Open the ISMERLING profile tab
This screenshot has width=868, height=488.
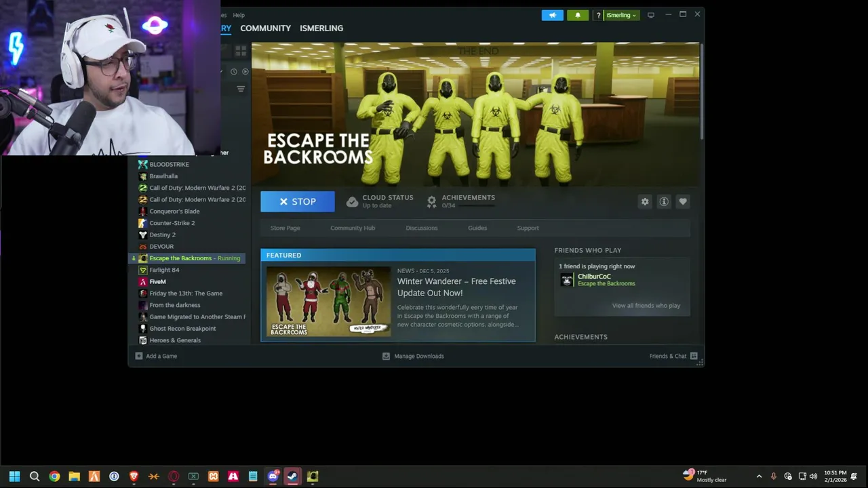pos(321,28)
